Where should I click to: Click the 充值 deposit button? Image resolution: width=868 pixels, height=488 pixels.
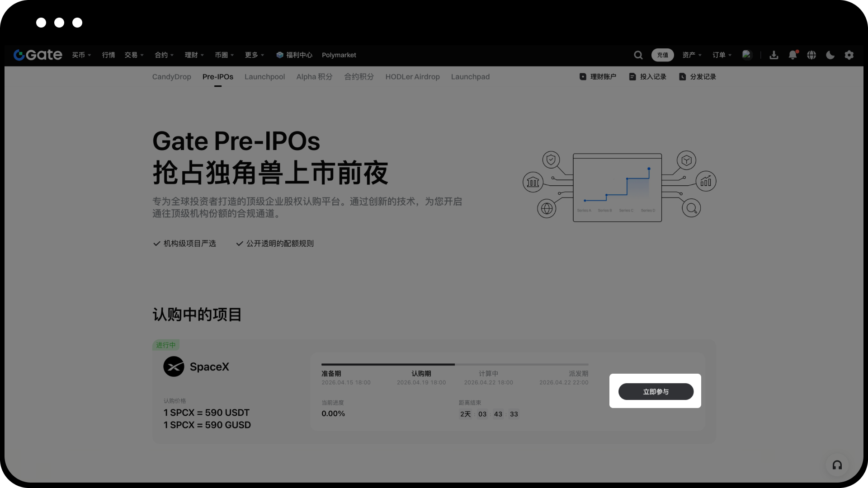click(662, 55)
